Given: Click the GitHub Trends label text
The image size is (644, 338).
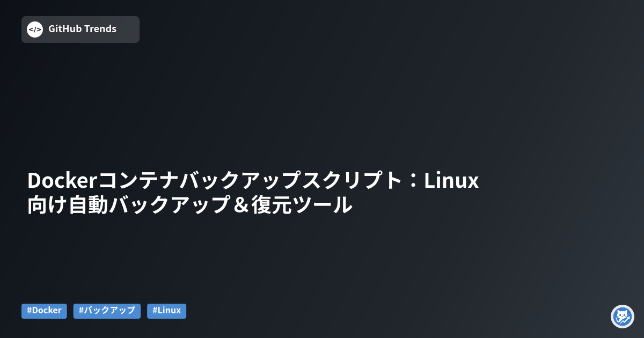Looking at the screenshot, I should click(82, 29).
